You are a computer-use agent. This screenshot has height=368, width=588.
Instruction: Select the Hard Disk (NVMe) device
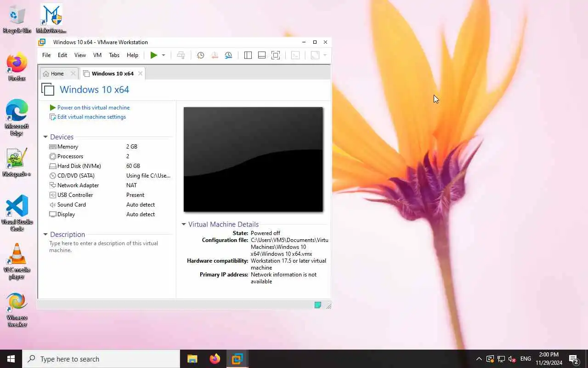110,166
